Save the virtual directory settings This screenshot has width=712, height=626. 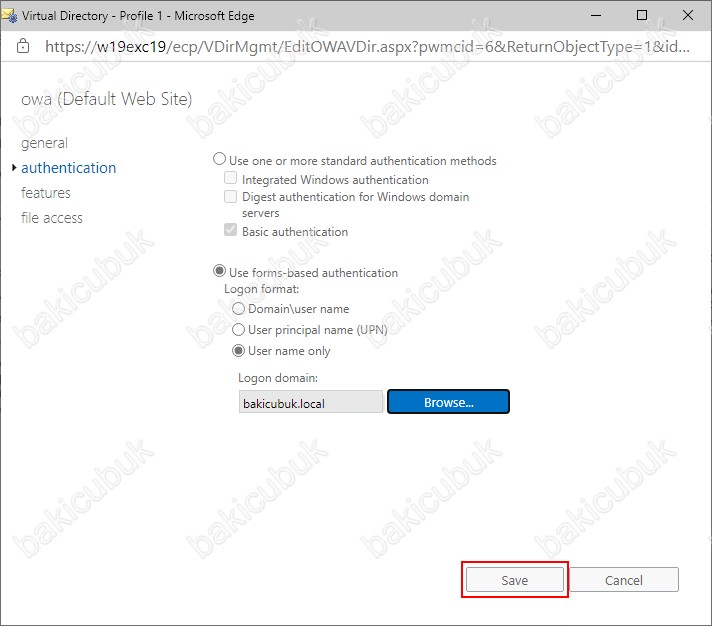coord(514,580)
